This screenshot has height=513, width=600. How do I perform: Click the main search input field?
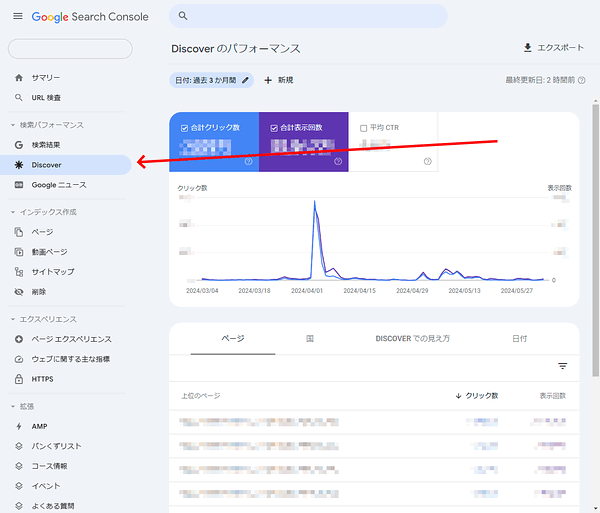point(308,16)
